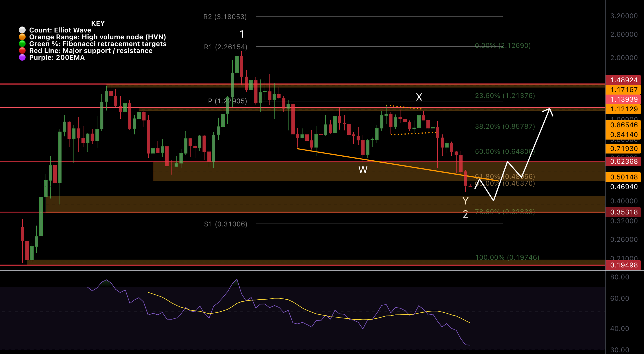Click the 0.46940 current price label
Screen dimensions: 644x354
click(x=623, y=187)
